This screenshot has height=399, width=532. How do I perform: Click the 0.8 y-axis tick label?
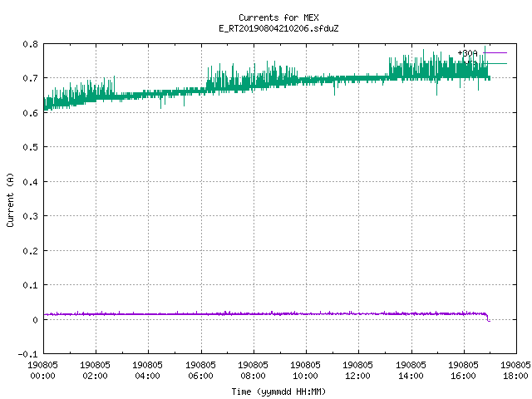pyautogui.click(x=31, y=44)
